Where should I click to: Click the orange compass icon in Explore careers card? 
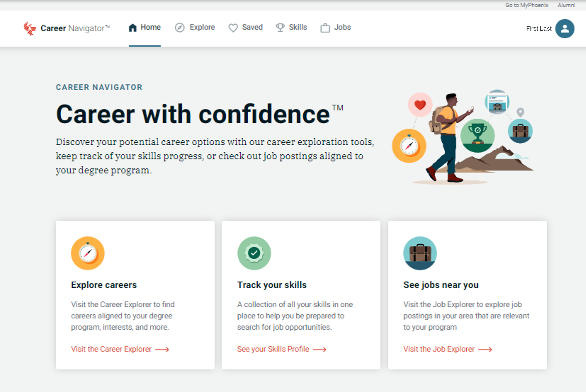88,253
